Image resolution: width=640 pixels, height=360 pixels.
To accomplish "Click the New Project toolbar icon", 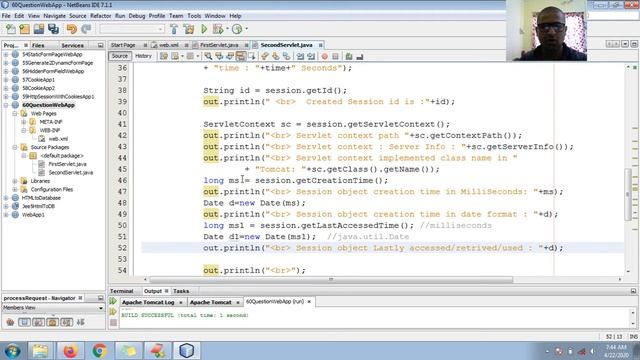I will [24, 29].
